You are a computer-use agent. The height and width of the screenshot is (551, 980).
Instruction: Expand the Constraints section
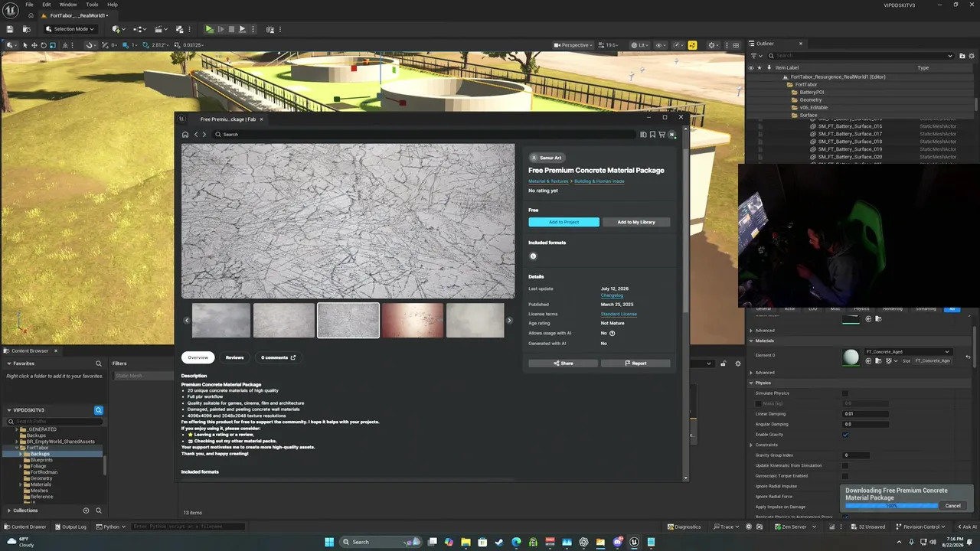pyautogui.click(x=751, y=445)
